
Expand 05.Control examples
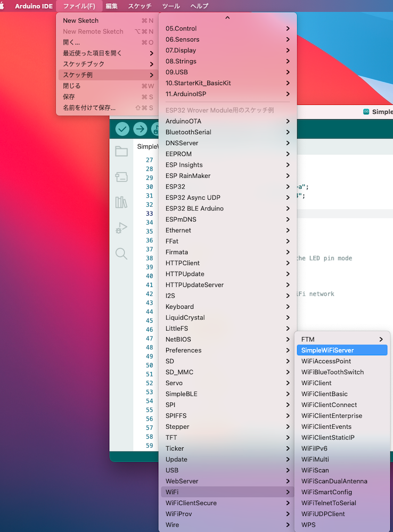click(227, 29)
